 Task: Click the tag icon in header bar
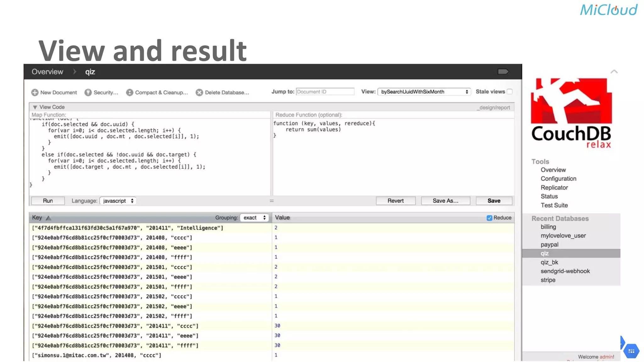tap(503, 72)
